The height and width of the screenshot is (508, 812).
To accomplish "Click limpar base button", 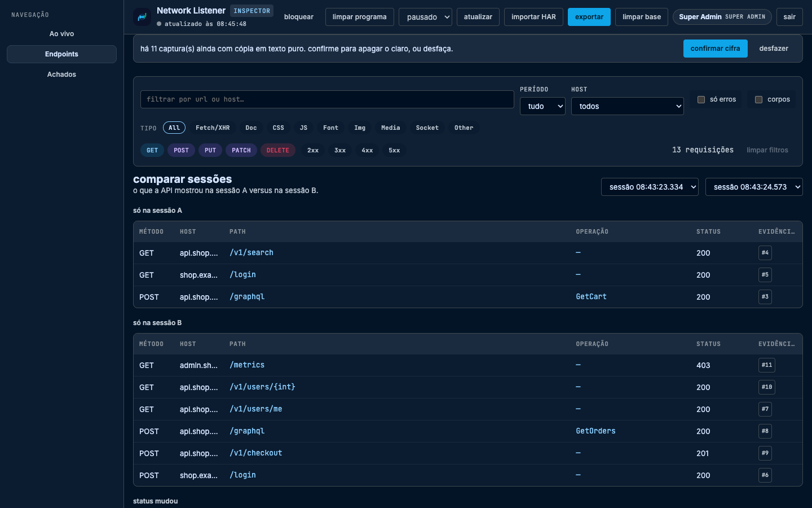I will click(x=642, y=17).
